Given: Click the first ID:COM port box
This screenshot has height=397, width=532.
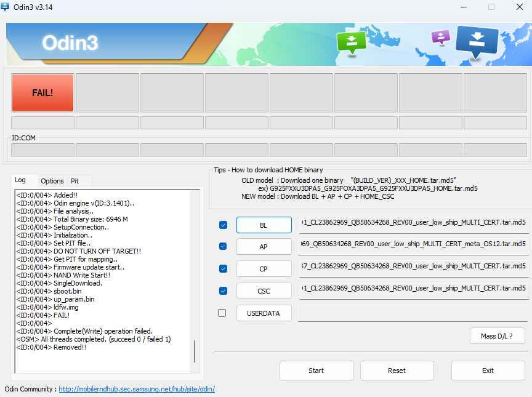Looking at the screenshot, I should click(x=42, y=150).
